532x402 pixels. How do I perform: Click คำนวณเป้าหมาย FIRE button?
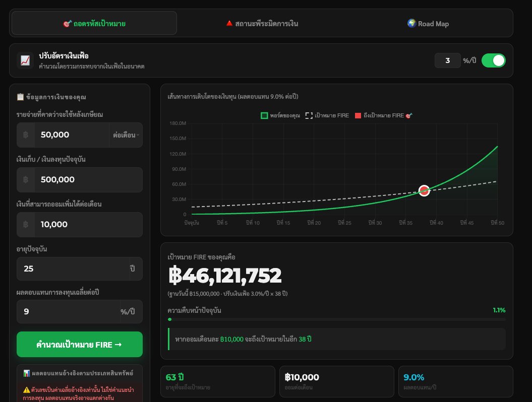point(79,345)
